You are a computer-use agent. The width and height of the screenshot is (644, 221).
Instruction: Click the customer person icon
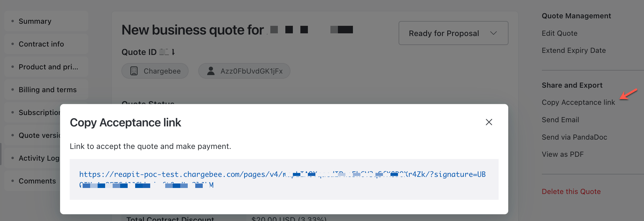[x=211, y=71]
